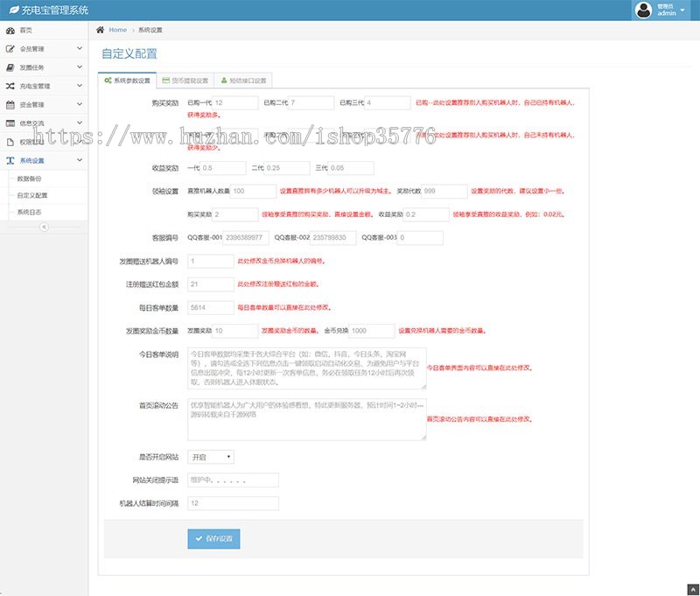This screenshot has height=596, width=700.
Task: Click the Home house icon in breadcrumb
Action: (101, 30)
